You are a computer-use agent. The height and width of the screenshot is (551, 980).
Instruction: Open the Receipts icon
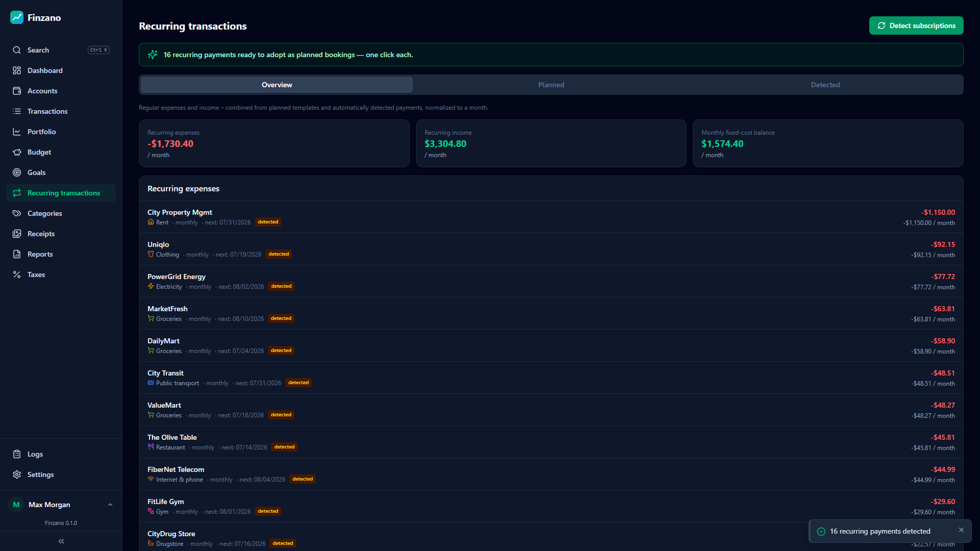point(17,234)
